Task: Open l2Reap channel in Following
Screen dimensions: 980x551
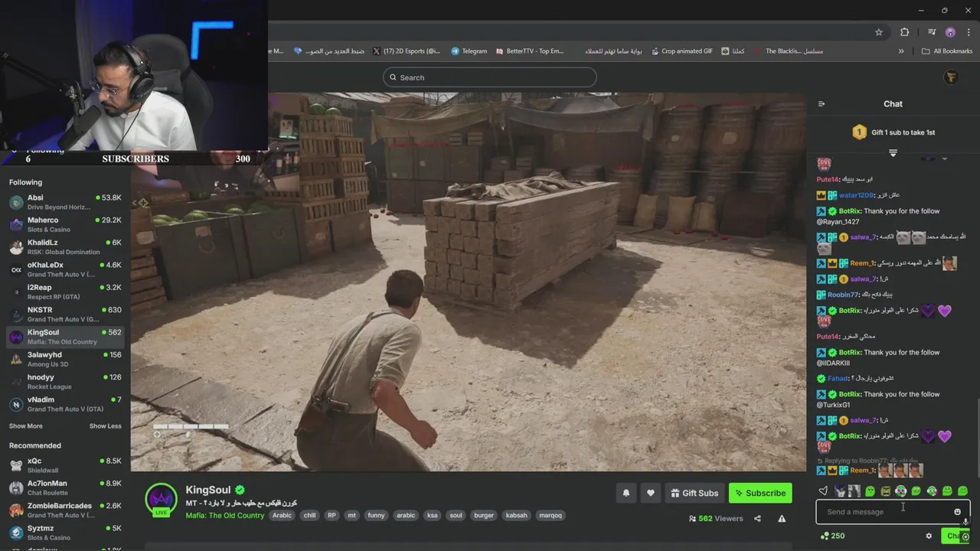Action: click(x=65, y=292)
